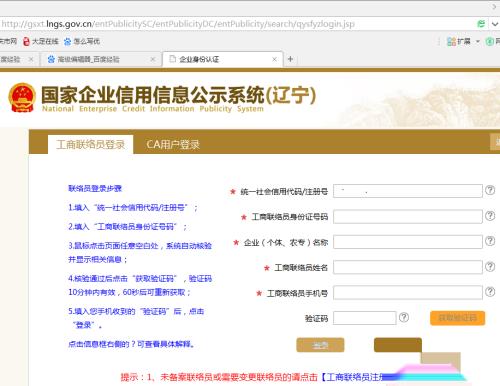Switch to 工商联络员登录 tab
The width and height of the screenshot is (500, 386).
pyautogui.click(x=91, y=144)
